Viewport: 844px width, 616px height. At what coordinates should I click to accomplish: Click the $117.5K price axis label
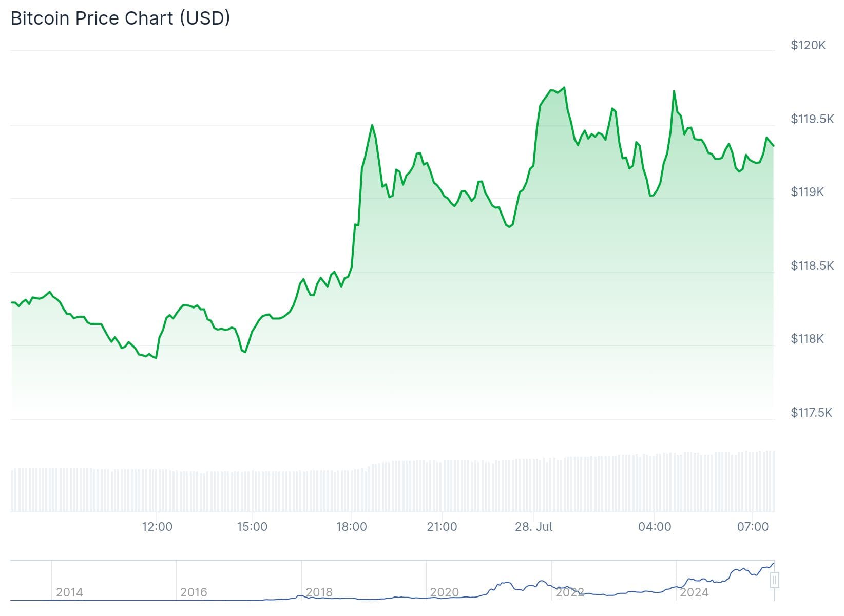coord(811,413)
